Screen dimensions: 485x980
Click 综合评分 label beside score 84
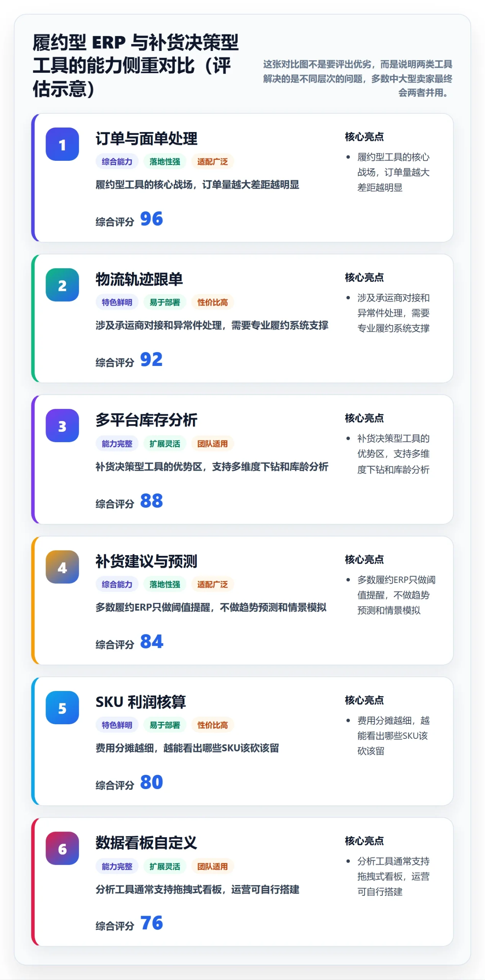[115, 645]
